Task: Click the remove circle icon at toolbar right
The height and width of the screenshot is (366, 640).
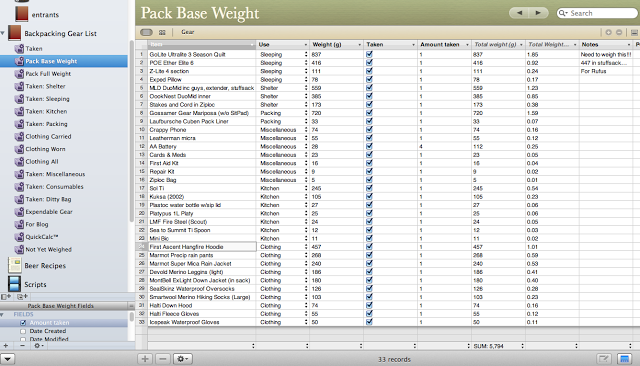Action: click(x=619, y=32)
